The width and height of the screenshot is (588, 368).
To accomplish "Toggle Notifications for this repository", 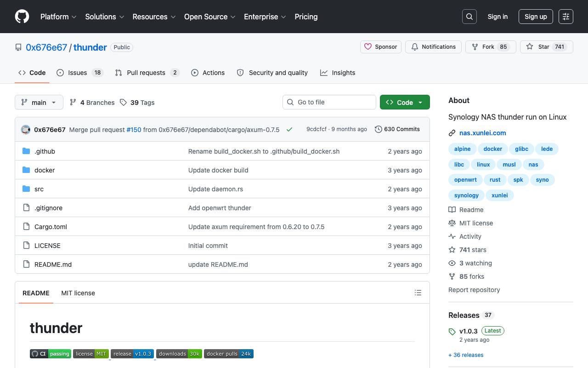I will click(x=433, y=47).
